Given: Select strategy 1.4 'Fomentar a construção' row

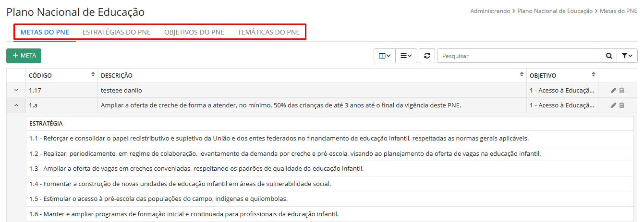Looking at the screenshot, I should [330, 184].
